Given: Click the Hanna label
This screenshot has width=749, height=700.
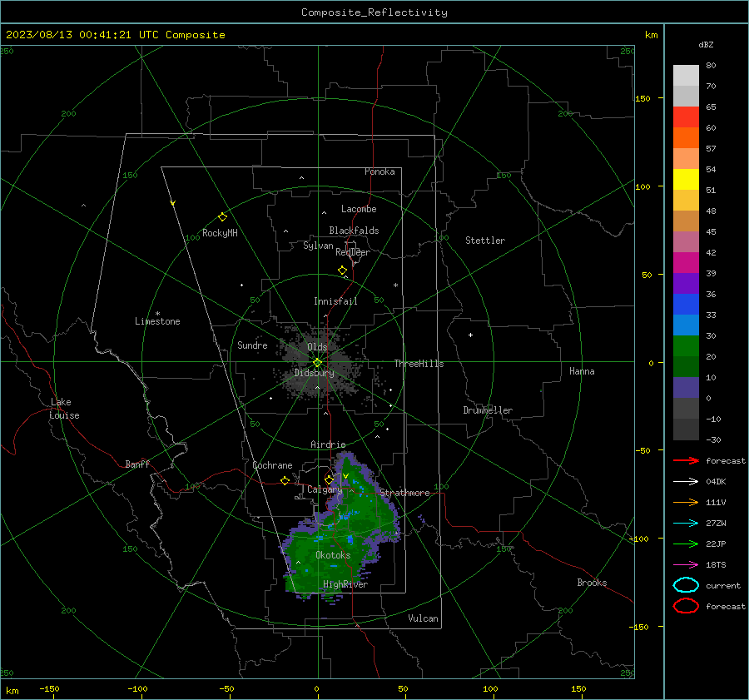Looking at the screenshot, I should click(582, 371).
